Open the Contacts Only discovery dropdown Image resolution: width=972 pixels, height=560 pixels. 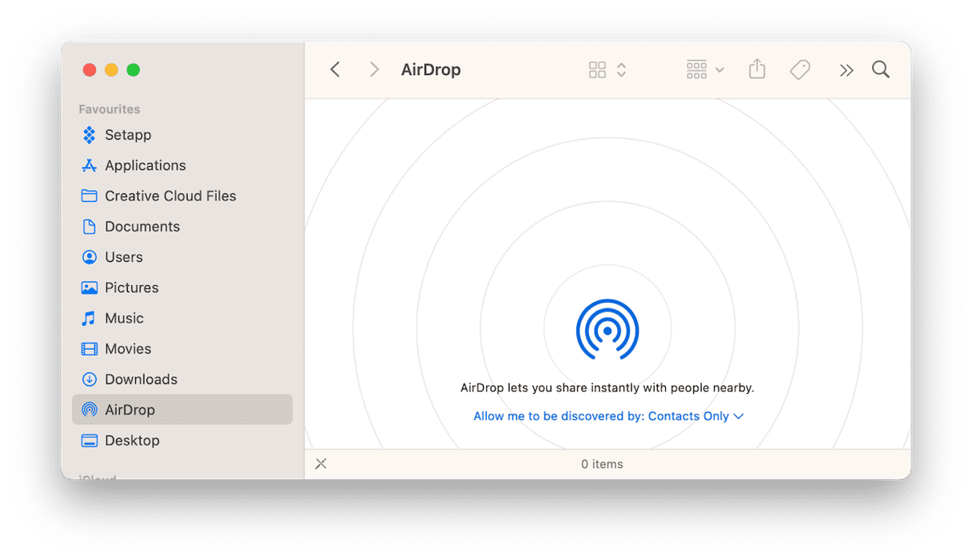608,416
